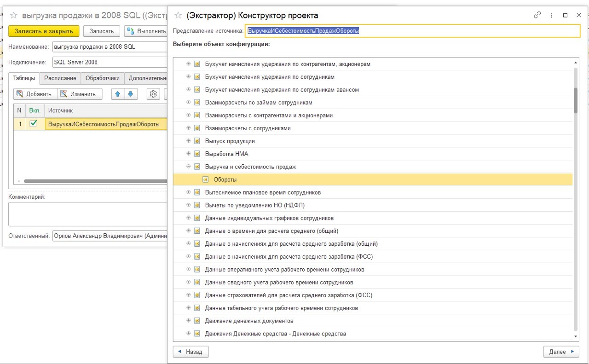Expand Движения Денежные средства - Денежные средства
The height and width of the screenshot is (364, 589).
pos(188,334)
